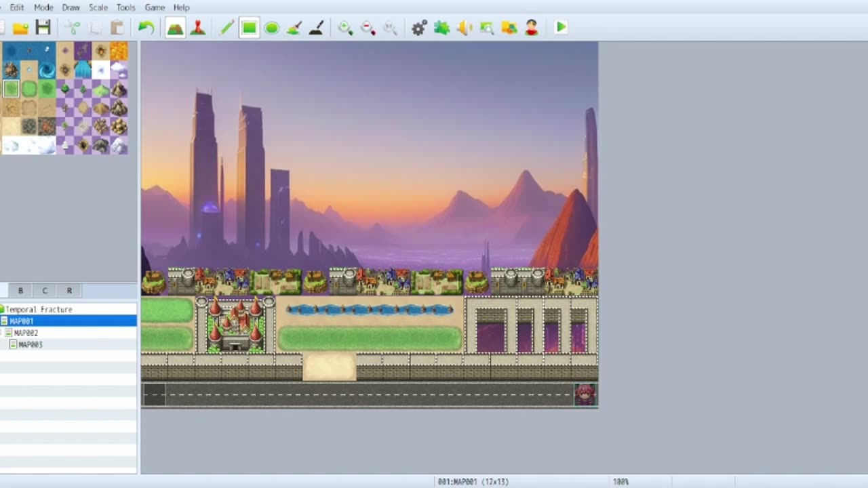Viewport: 868px width, 488px height.
Task: Click the sand patch on the wall
Action: click(329, 367)
